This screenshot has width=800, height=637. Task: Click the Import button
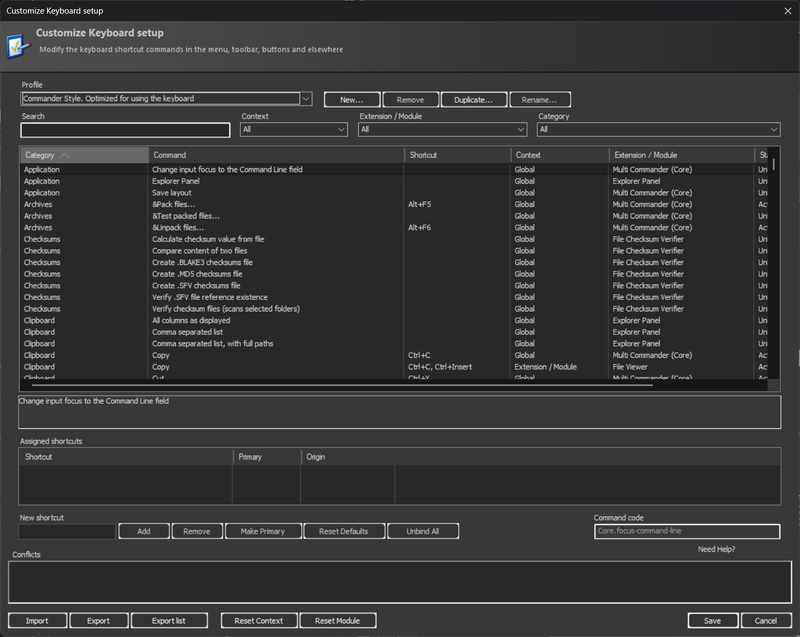[x=37, y=621]
